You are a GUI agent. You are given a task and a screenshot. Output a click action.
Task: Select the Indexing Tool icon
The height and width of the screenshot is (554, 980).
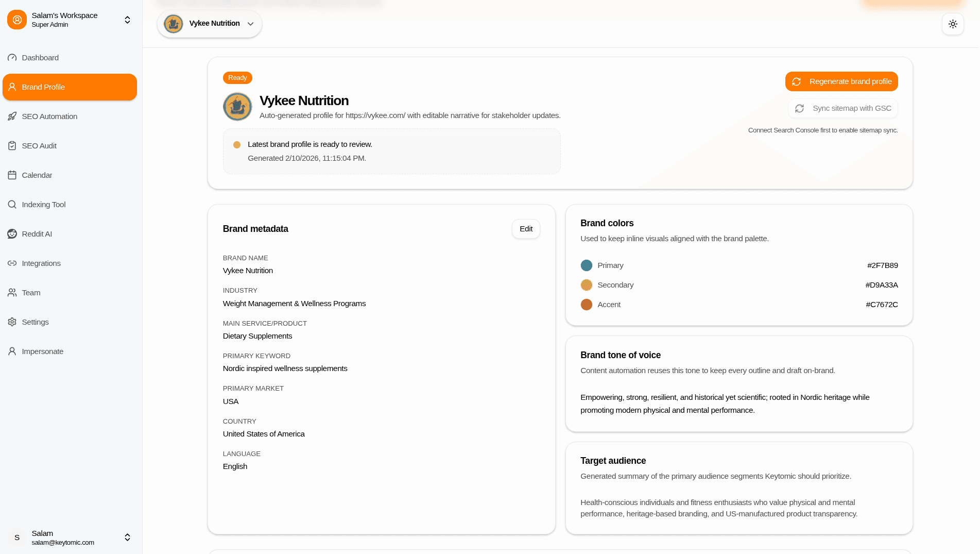tap(12, 204)
